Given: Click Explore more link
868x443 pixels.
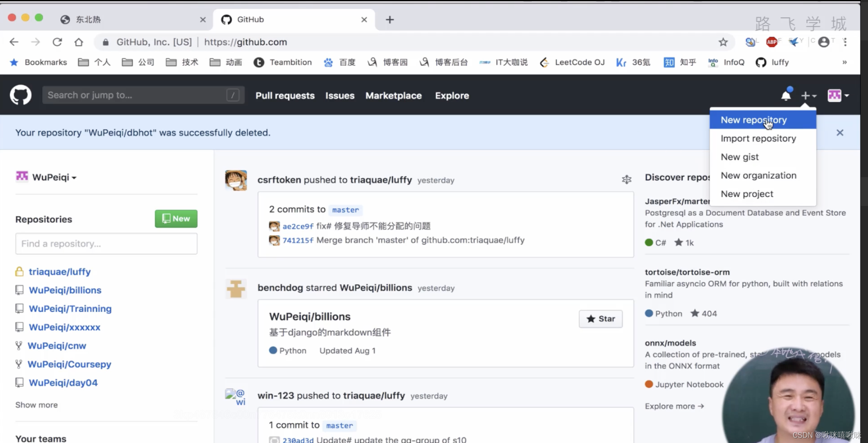Looking at the screenshot, I should pos(674,406).
